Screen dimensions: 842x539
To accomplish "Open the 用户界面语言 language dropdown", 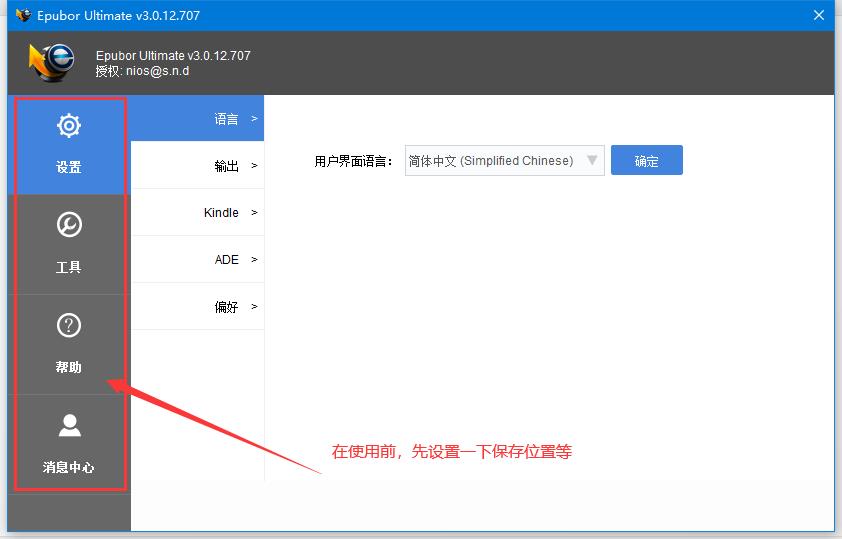I will (504, 161).
